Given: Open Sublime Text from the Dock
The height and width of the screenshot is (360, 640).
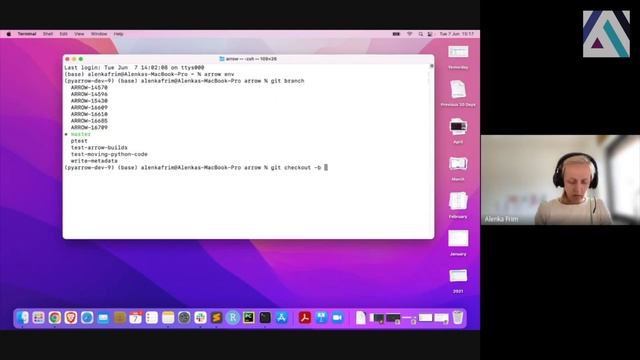Looking at the screenshot, I should click(216, 318).
